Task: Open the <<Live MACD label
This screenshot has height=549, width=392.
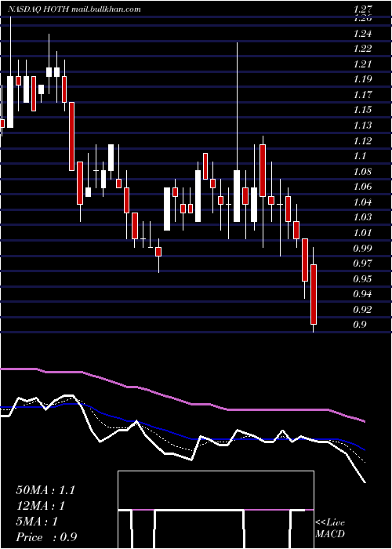Action: [x=330, y=529]
